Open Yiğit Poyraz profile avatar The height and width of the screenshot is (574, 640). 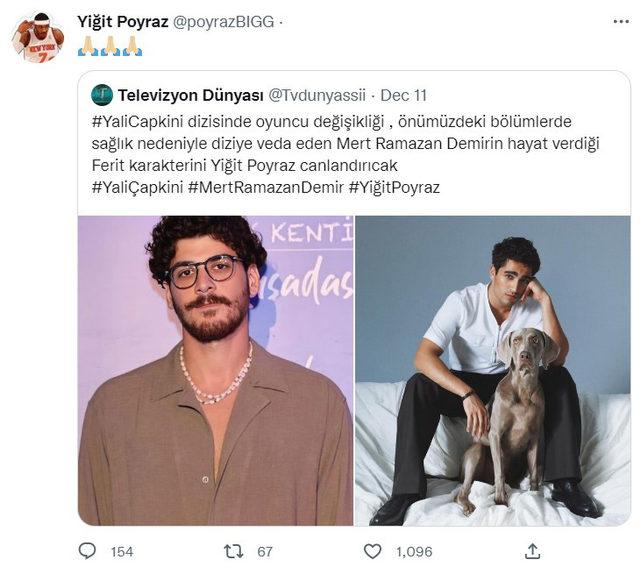(37, 36)
